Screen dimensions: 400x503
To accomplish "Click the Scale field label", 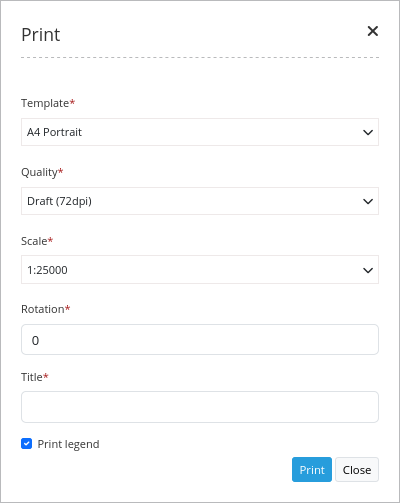I will click(34, 241).
